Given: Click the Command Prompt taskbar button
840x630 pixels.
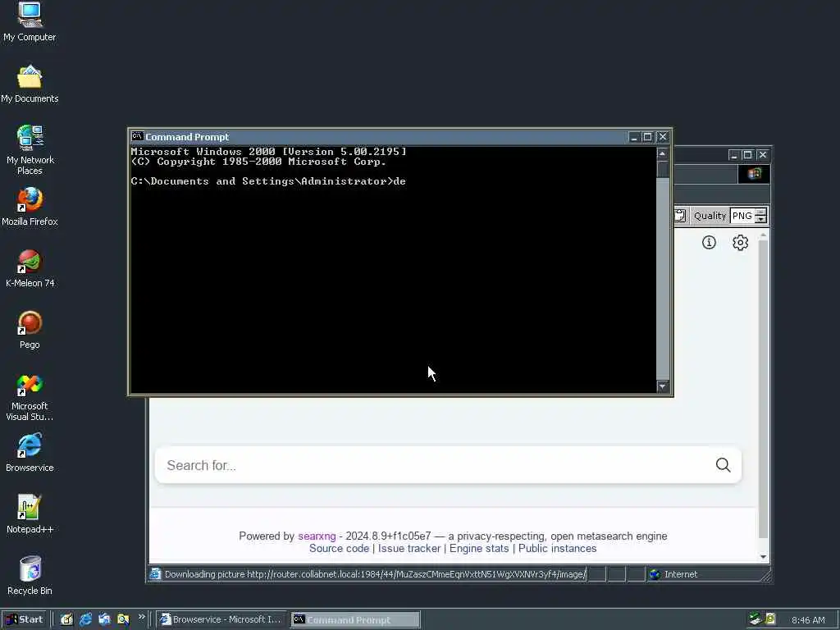Looking at the screenshot, I should click(355, 620).
